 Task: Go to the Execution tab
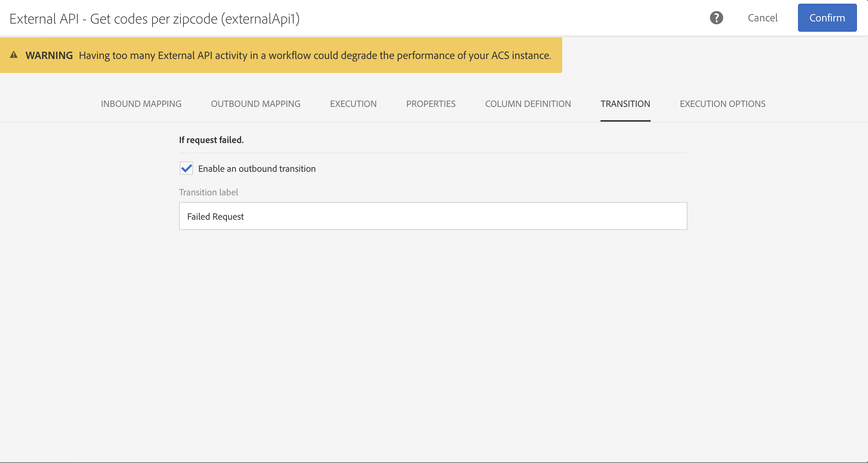353,104
